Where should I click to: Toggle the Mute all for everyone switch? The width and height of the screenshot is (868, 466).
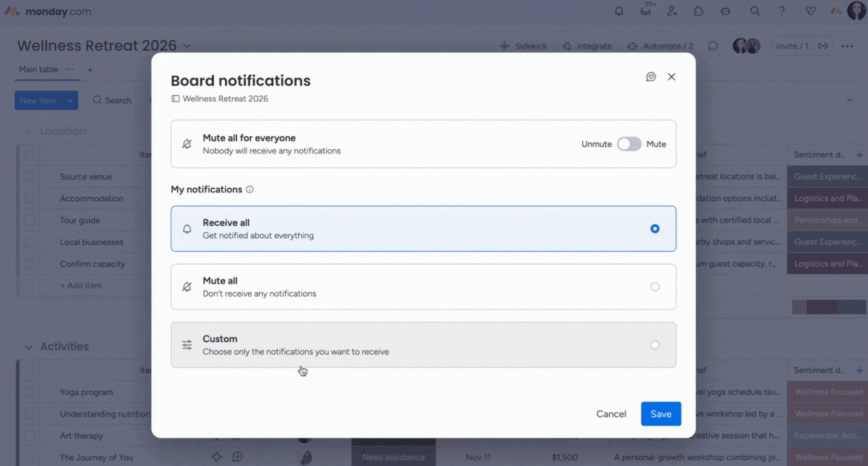[629, 144]
